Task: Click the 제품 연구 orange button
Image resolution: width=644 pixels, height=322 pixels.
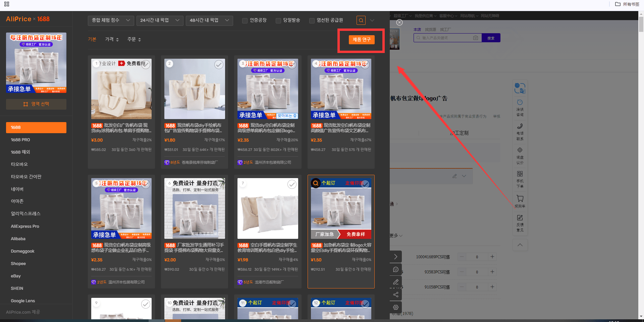Action: tap(362, 40)
